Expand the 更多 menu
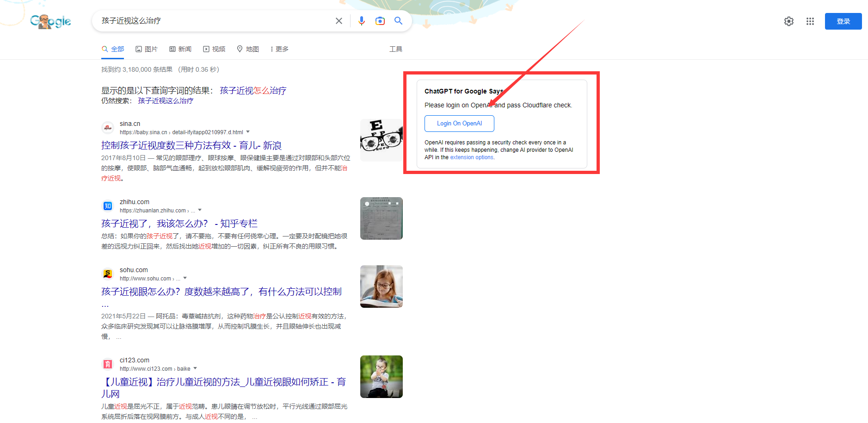868x423 pixels. [280, 49]
